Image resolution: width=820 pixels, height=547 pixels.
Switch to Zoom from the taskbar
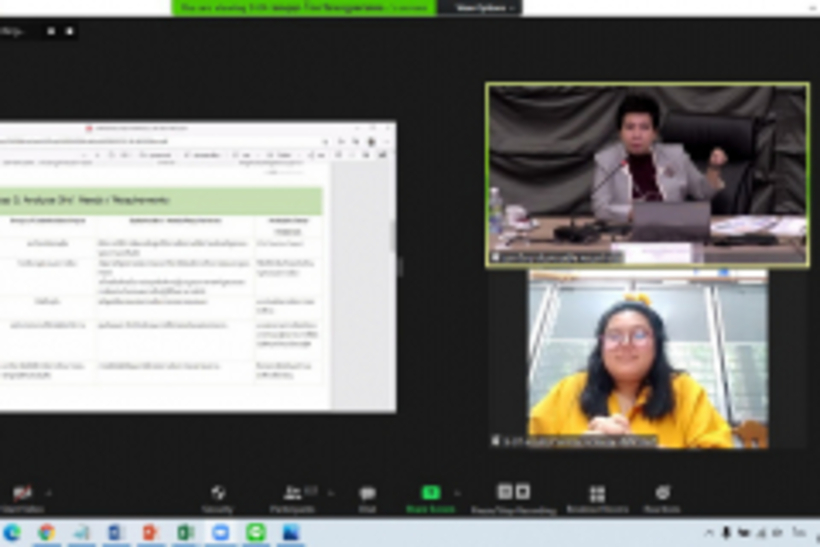(220, 532)
